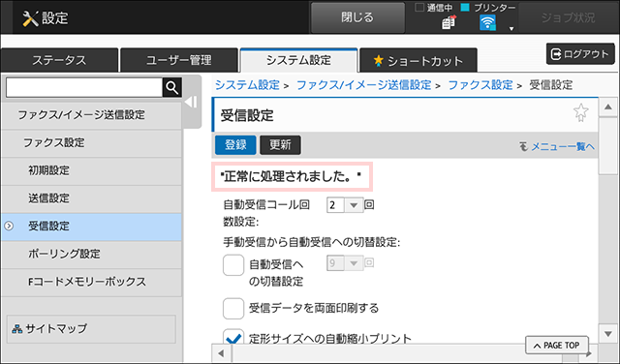Enable 自動受信への切替設定 checkbox
This screenshot has width=620, height=364.
click(233, 265)
